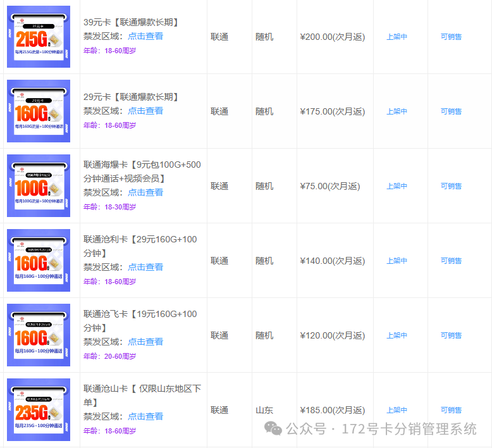Viewport: 492px width, 448px height.
Task: Click 点击查看 link for 29元卡 restricted areas
Action: point(145,111)
